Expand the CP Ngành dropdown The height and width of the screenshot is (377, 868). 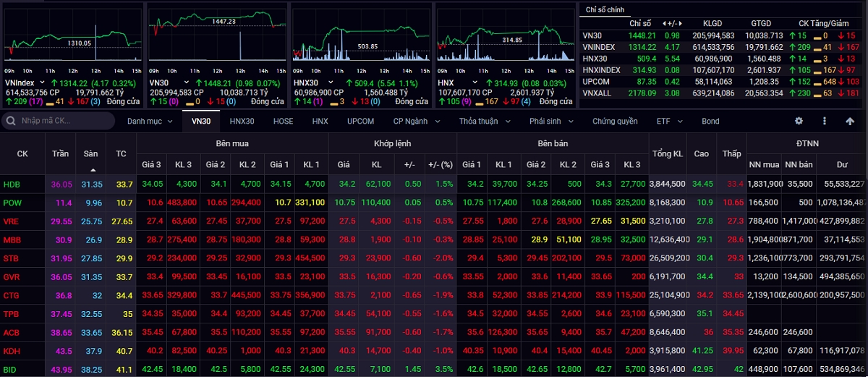click(415, 121)
